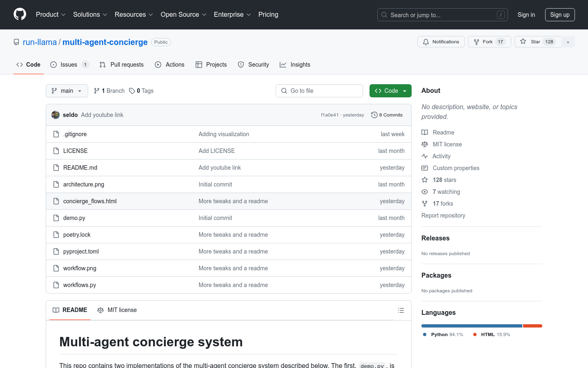Click the Sign up button
The width and height of the screenshot is (588, 368).
click(560, 15)
